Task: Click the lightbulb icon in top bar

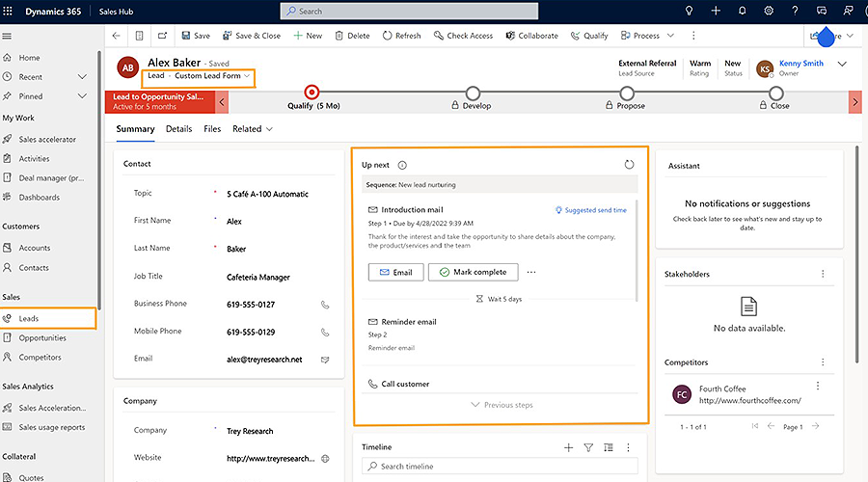Action: point(689,11)
